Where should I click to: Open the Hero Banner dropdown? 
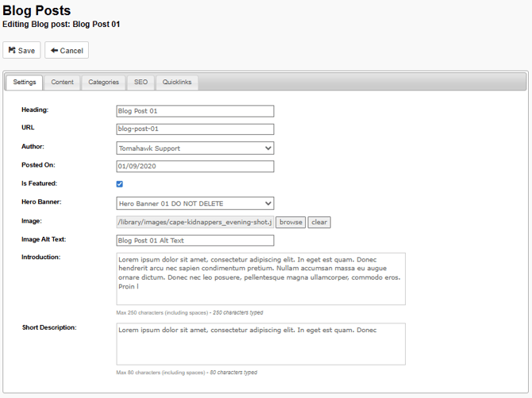[195, 203]
